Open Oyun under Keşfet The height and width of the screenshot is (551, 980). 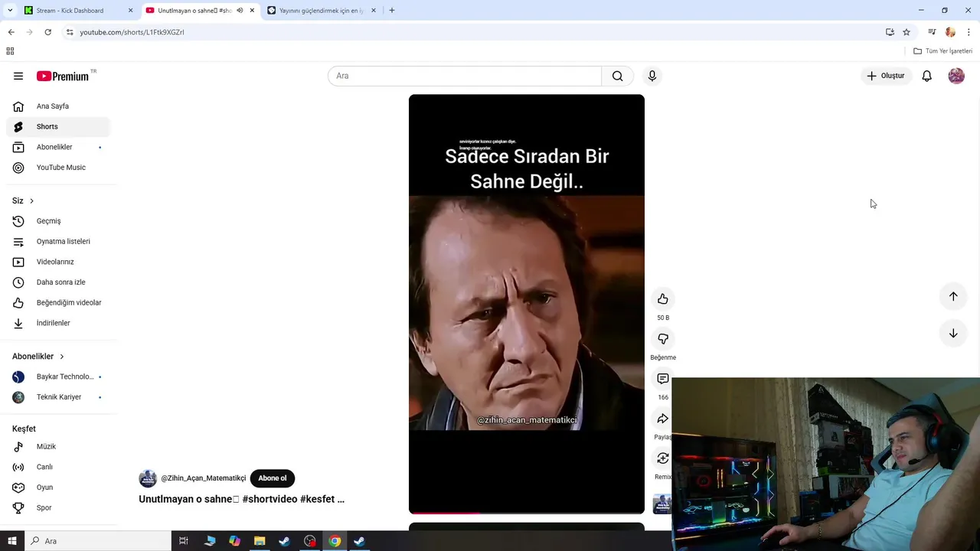(58, 487)
